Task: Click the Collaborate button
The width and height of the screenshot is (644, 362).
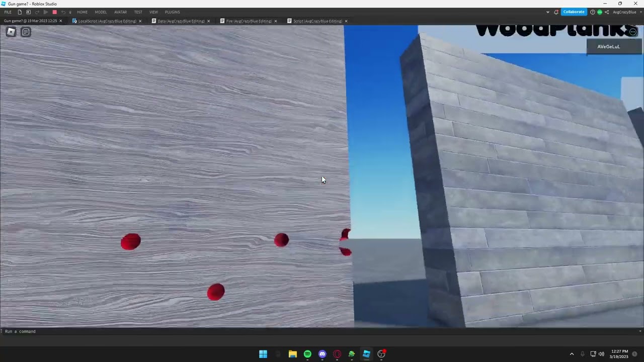Action: click(574, 12)
